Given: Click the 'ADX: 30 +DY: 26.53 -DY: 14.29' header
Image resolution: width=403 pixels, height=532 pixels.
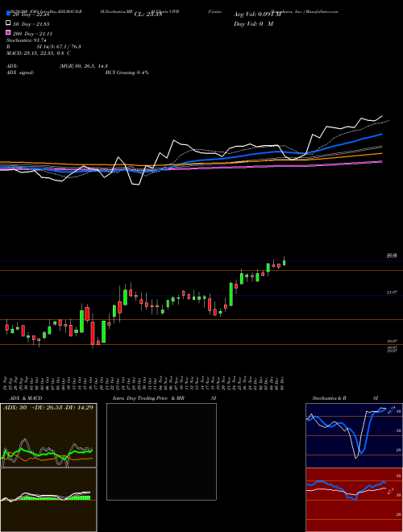Looking at the screenshot, I should pyautogui.click(x=48, y=407).
